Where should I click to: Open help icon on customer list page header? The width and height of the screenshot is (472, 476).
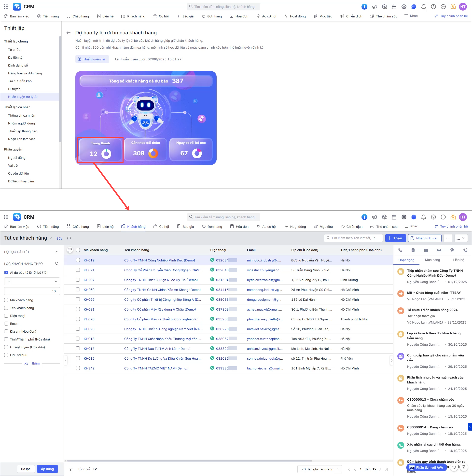click(433, 217)
